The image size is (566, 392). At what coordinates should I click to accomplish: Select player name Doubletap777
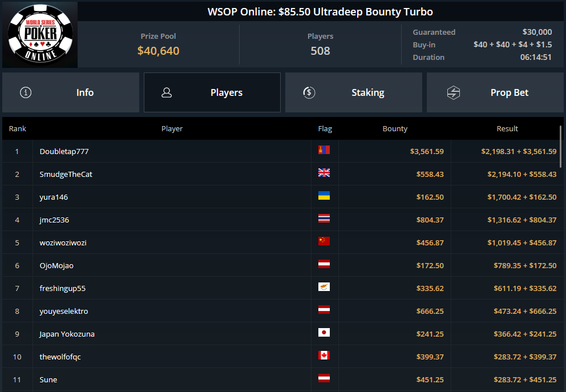tap(64, 152)
